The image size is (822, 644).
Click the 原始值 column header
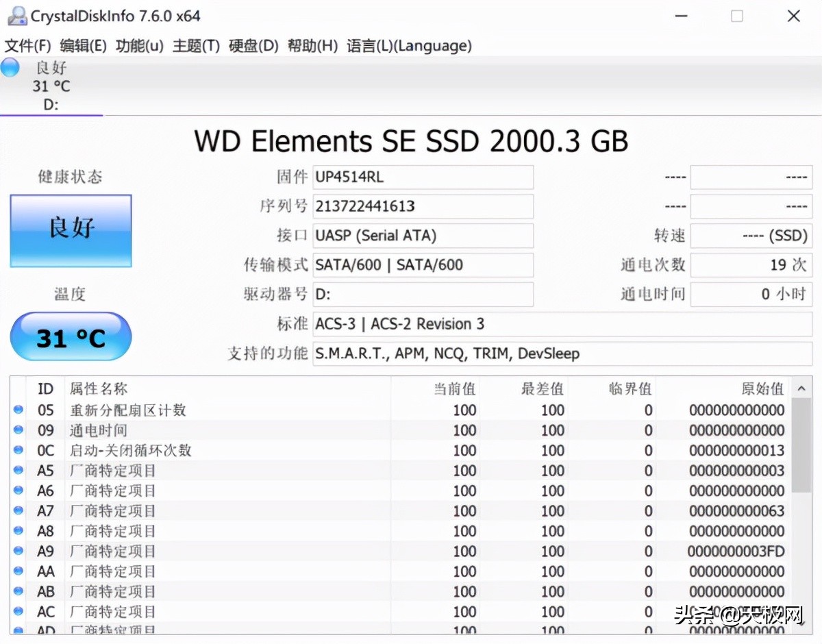pos(723,389)
